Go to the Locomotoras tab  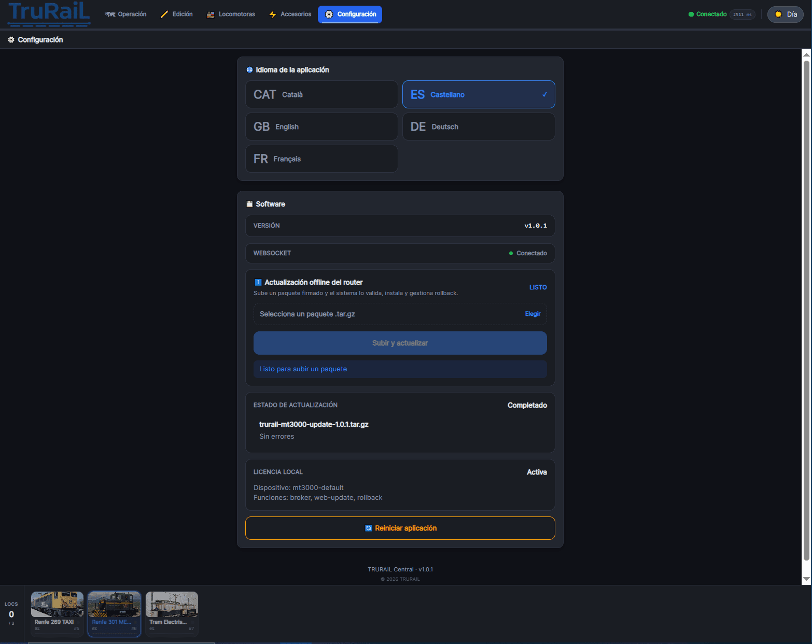coord(231,15)
